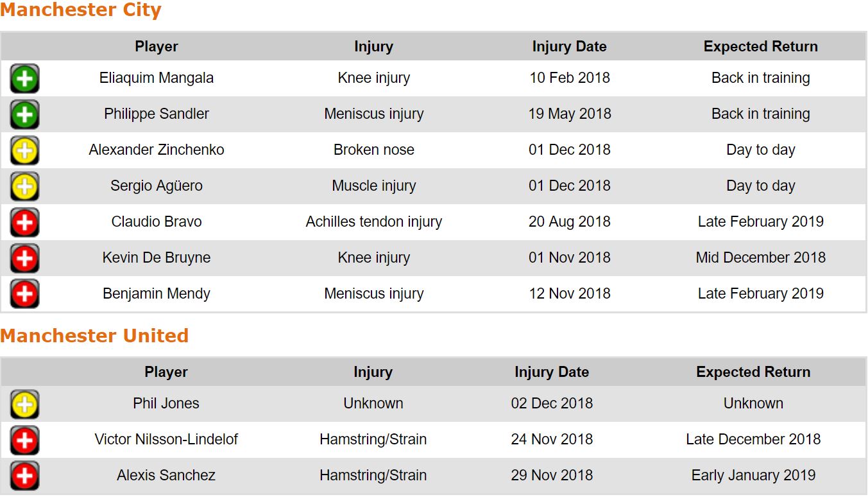The image size is (868, 497).
Task: Click green status icon beside Philippe Sandler
Action: pos(24,115)
